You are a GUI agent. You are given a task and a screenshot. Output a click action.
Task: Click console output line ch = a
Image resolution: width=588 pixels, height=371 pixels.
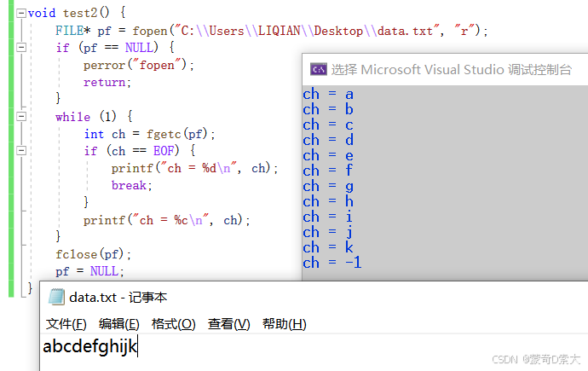(x=328, y=94)
